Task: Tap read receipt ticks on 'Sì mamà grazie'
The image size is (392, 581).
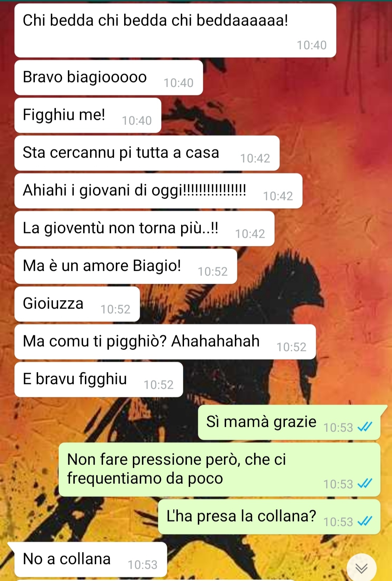Action: tap(365, 427)
